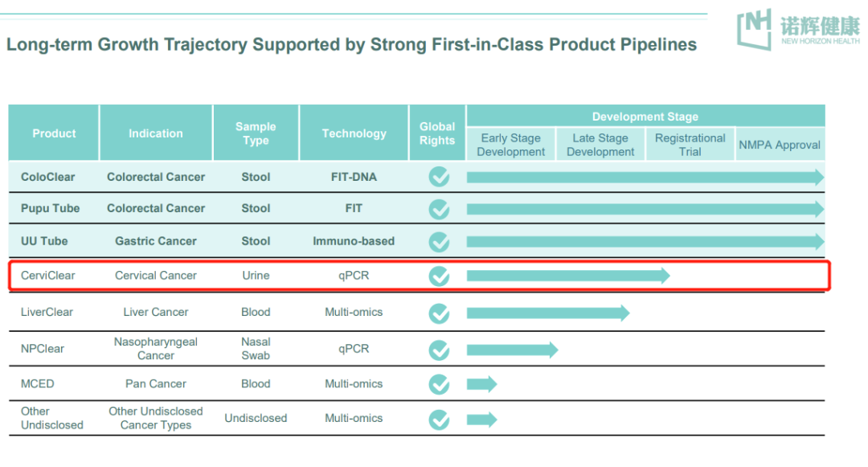Viewport: 868px width, 467px height.
Task: Click the slide title text
Action: (351, 44)
